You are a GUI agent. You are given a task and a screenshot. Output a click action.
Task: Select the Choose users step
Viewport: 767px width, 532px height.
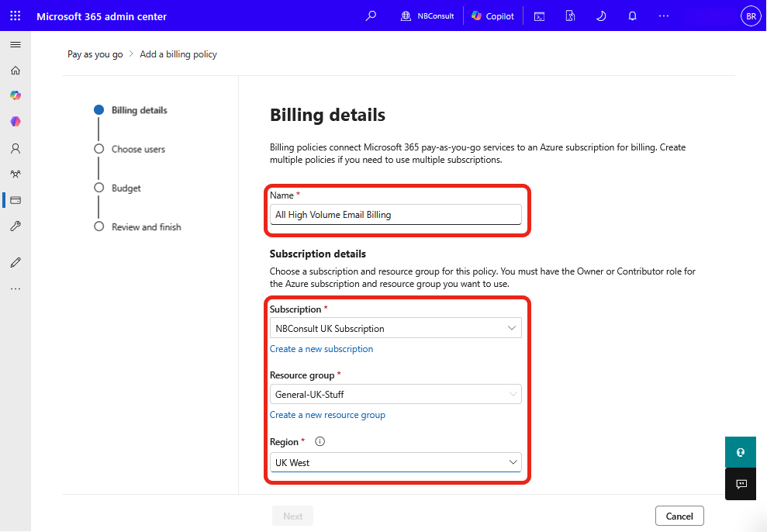point(138,149)
